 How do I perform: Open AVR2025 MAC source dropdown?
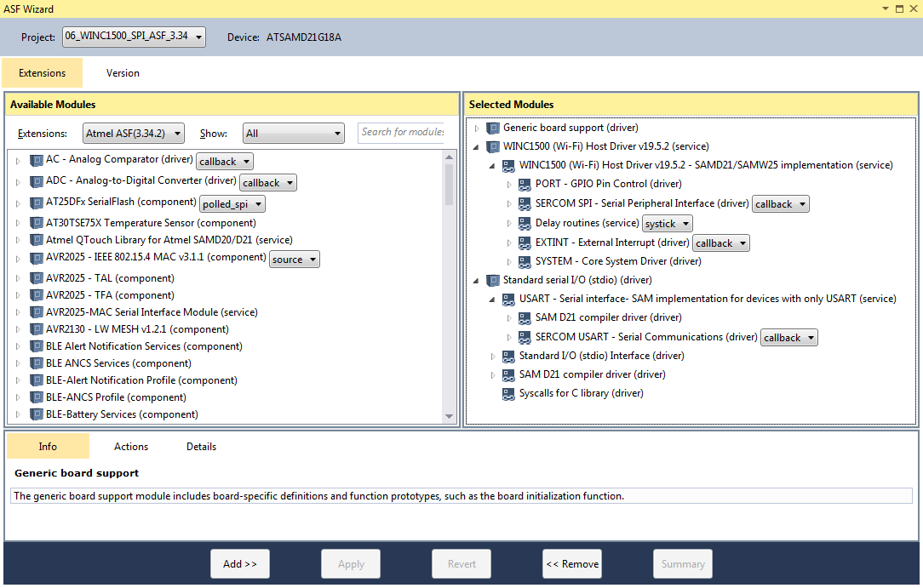[x=295, y=260]
